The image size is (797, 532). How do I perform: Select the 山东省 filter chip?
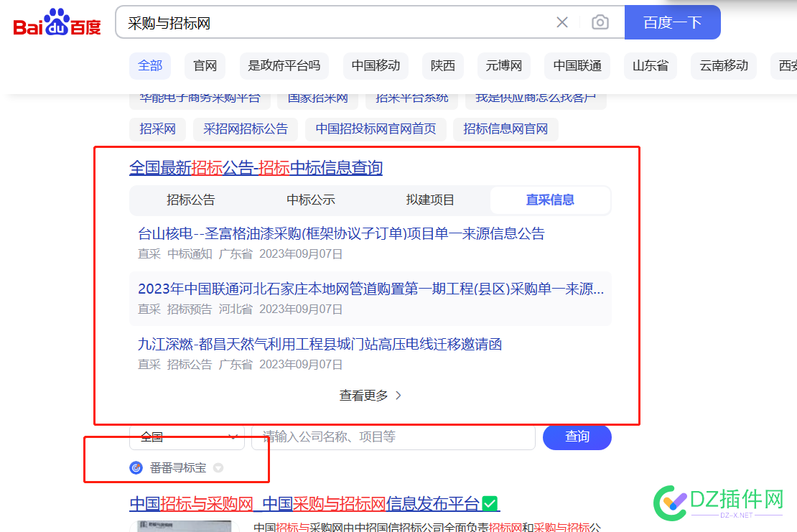pyautogui.click(x=650, y=65)
